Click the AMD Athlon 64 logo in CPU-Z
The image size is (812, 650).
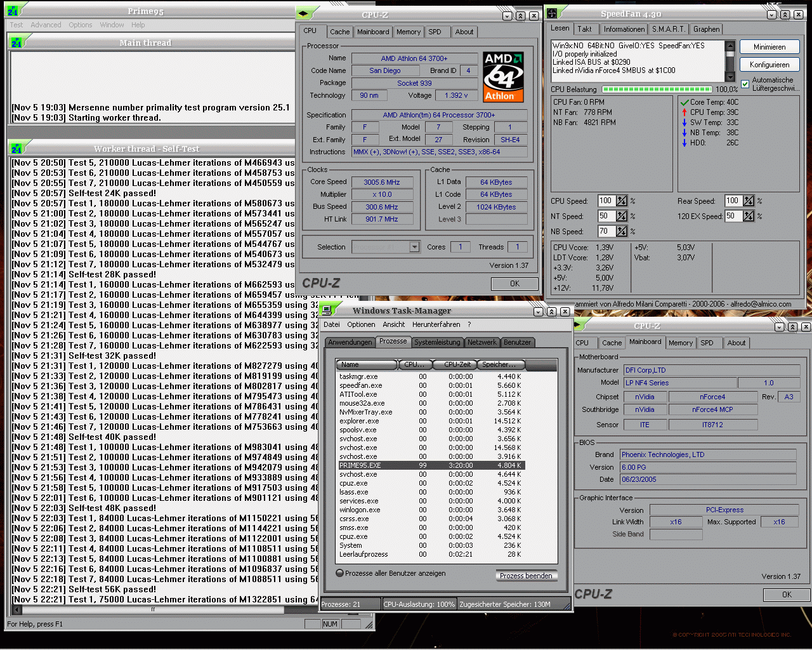coord(503,77)
